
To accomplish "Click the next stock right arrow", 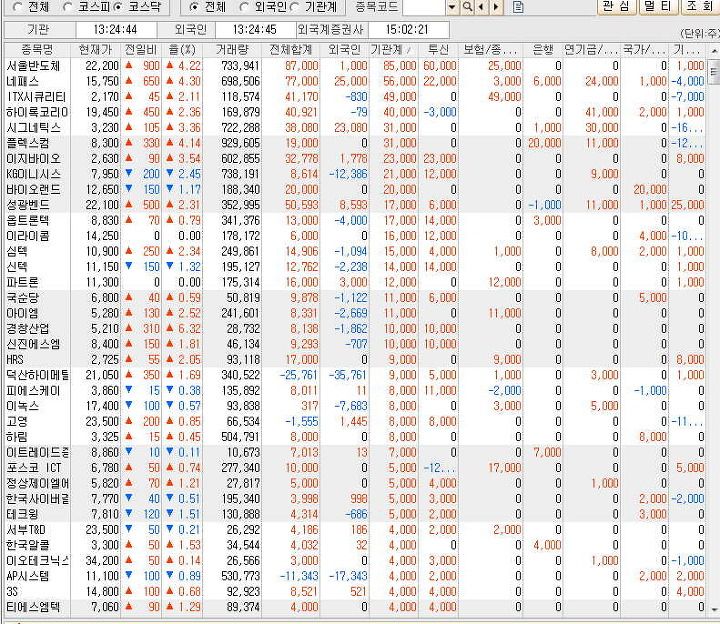I will point(496,7).
